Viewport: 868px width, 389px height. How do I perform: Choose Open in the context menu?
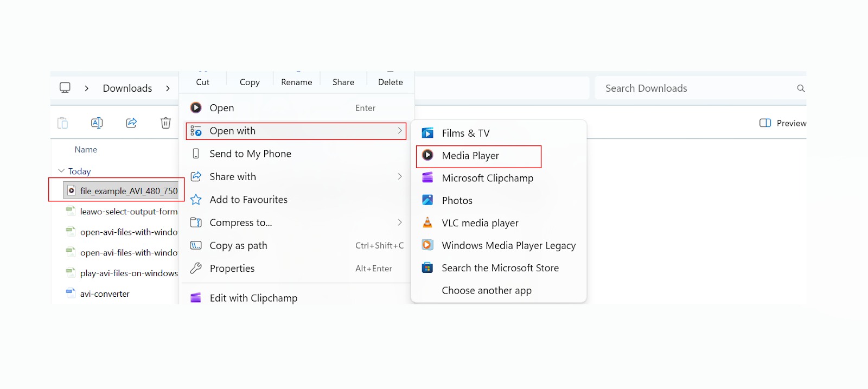pyautogui.click(x=296, y=108)
